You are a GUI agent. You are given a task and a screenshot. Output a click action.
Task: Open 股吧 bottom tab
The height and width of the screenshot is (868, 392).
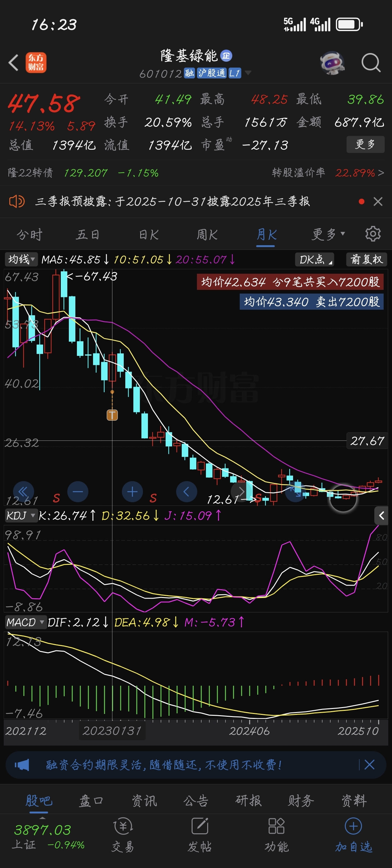(39, 800)
